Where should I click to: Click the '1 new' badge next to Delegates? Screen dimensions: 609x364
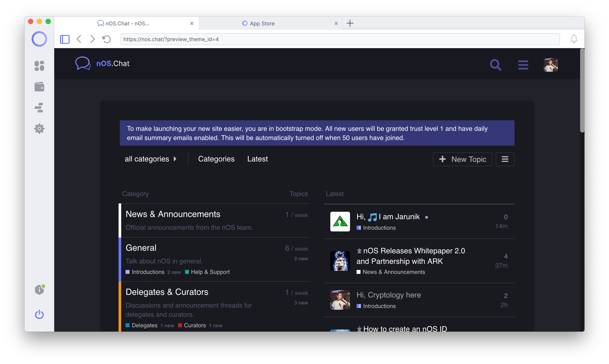coord(167,325)
